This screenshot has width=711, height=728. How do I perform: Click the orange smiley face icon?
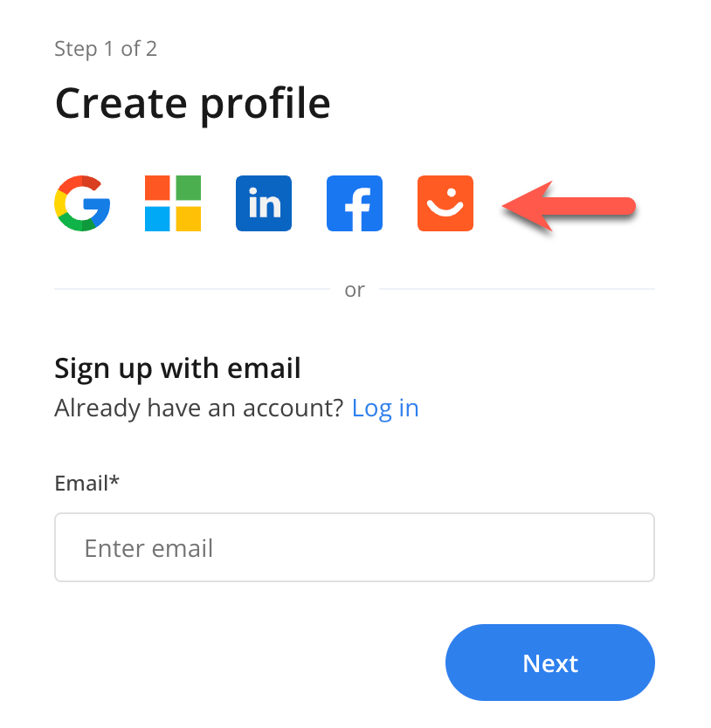pyautogui.click(x=445, y=203)
